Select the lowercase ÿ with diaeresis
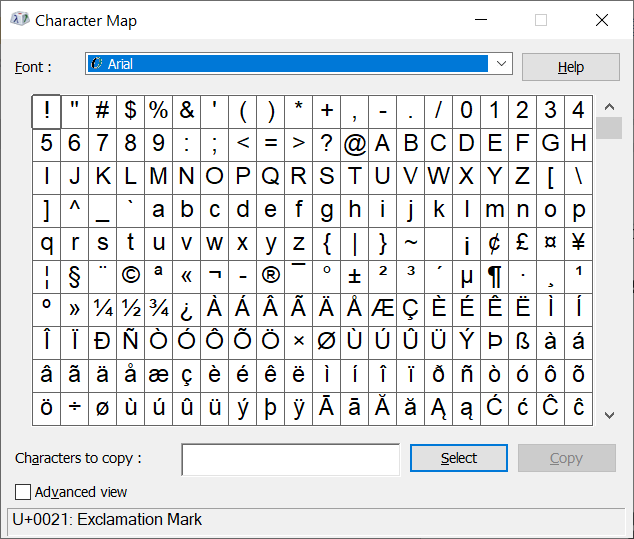 click(x=298, y=409)
